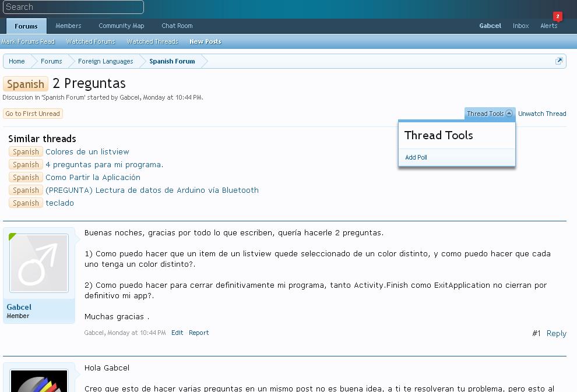This screenshot has width=577, height=392.
Task: Open thread 'Como Partir la Aplicación'
Action: (x=93, y=177)
